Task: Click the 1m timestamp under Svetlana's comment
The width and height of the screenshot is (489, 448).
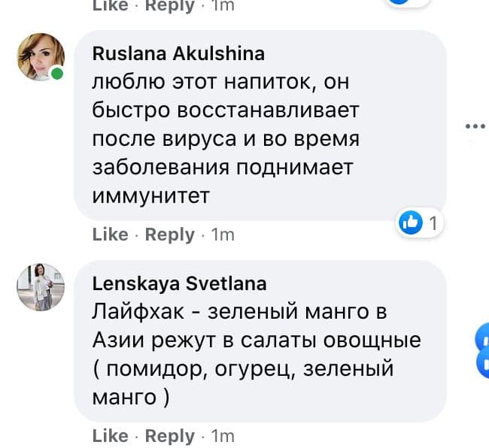Action: pos(223,436)
